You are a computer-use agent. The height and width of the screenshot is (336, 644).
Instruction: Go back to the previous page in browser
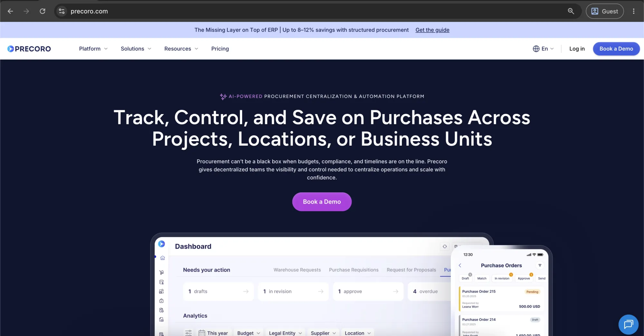(10, 11)
